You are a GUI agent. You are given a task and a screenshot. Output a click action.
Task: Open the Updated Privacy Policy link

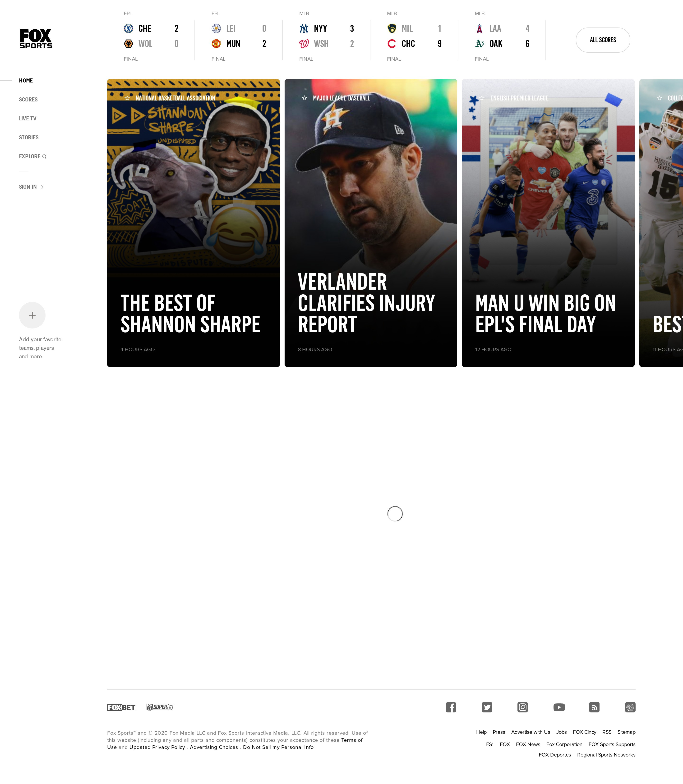pos(157,747)
